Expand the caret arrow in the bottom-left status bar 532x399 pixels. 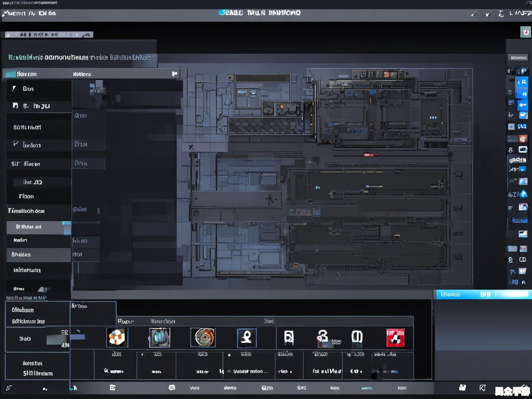pyautogui.click(x=45, y=389)
